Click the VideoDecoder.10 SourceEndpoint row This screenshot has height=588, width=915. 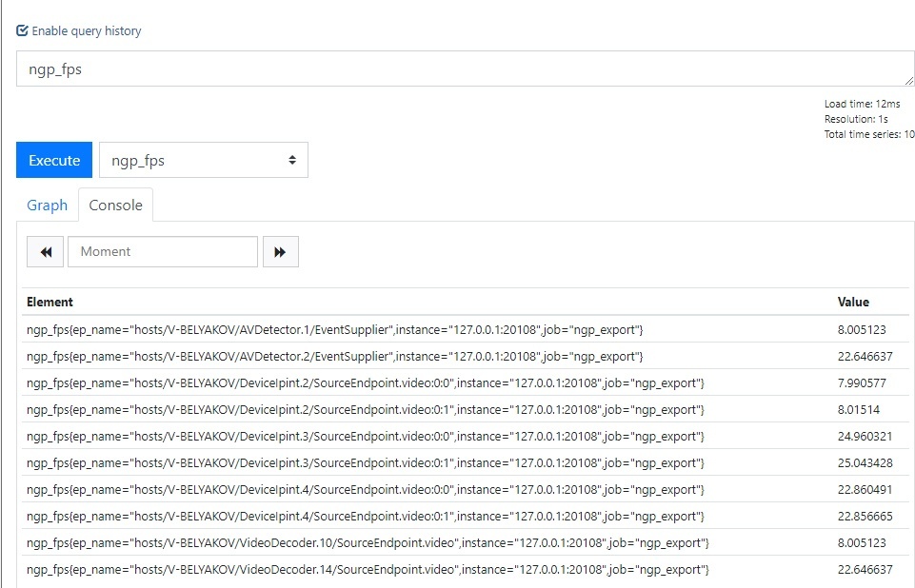click(x=368, y=542)
